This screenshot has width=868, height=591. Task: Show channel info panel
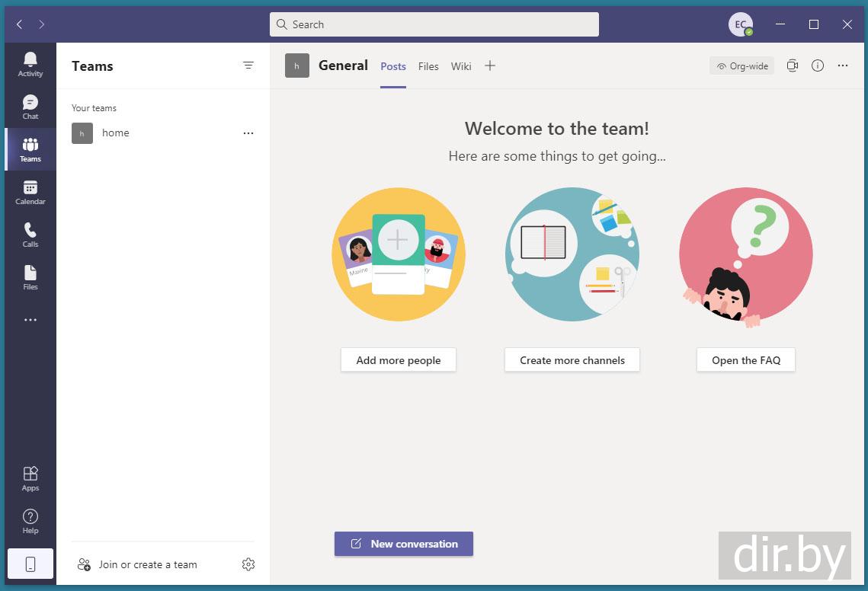[818, 65]
